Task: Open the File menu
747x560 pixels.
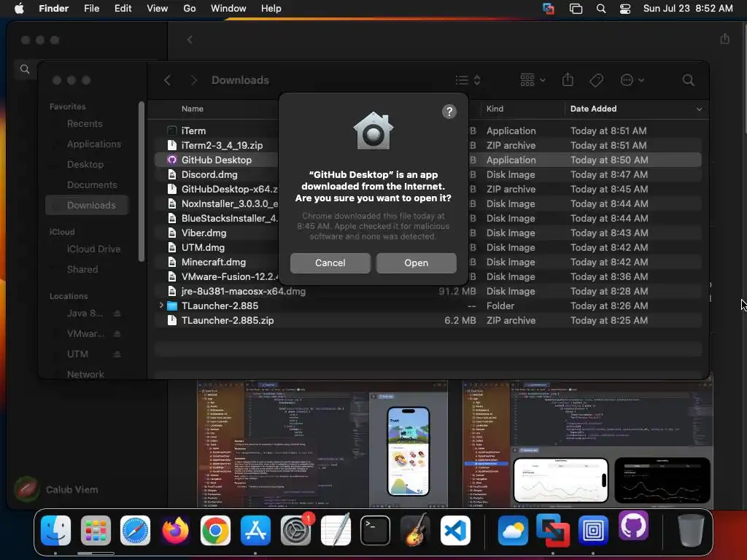Action: [91, 9]
